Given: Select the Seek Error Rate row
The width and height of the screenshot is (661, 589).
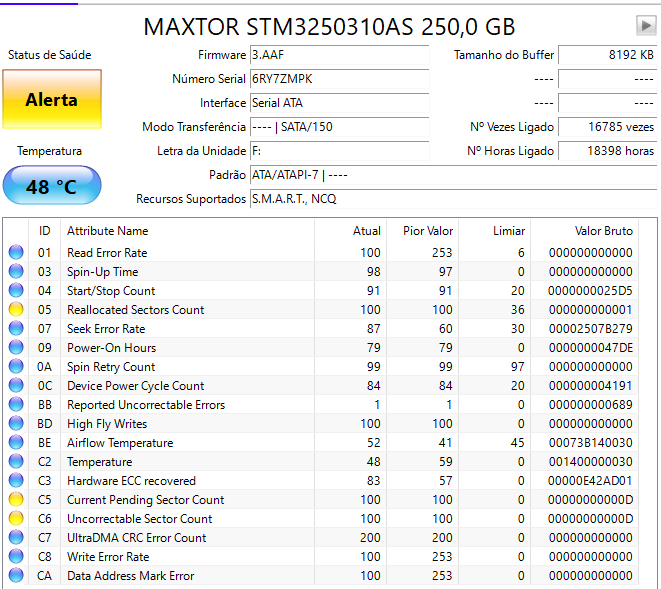Looking at the screenshot, I should pyautogui.click(x=322, y=328).
